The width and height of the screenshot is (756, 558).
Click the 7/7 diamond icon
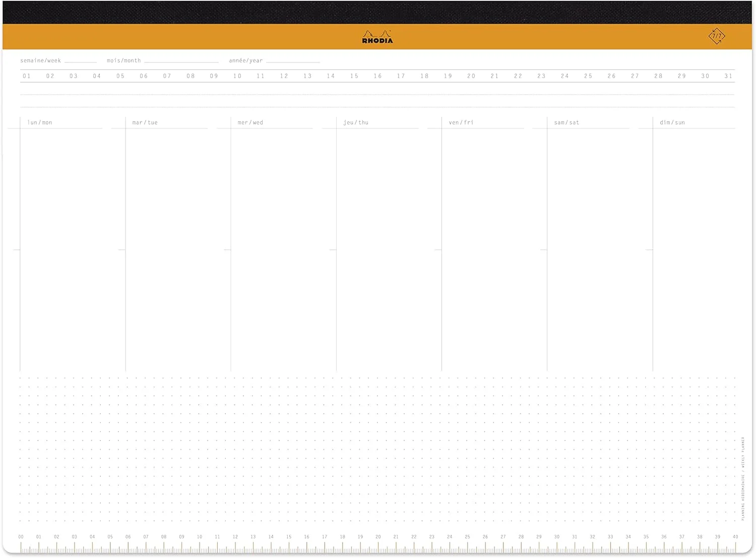[x=716, y=36]
